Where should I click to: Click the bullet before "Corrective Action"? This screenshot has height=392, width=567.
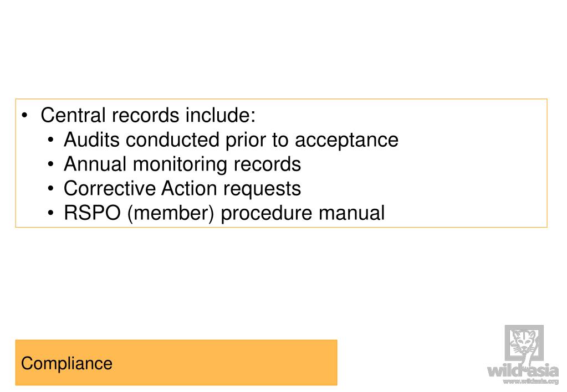(x=50, y=189)
